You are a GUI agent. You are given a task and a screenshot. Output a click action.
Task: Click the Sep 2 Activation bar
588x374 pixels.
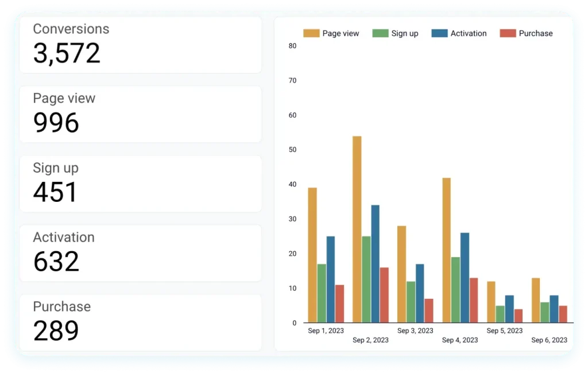(x=375, y=264)
